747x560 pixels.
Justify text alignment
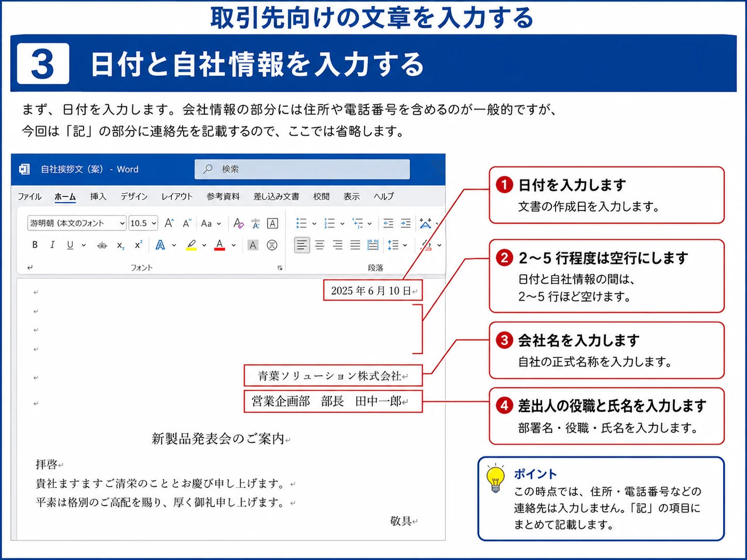[x=355, y=245]
